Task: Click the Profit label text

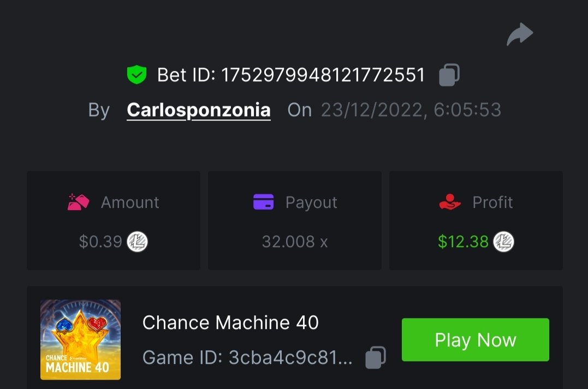Action: (492, 202)
